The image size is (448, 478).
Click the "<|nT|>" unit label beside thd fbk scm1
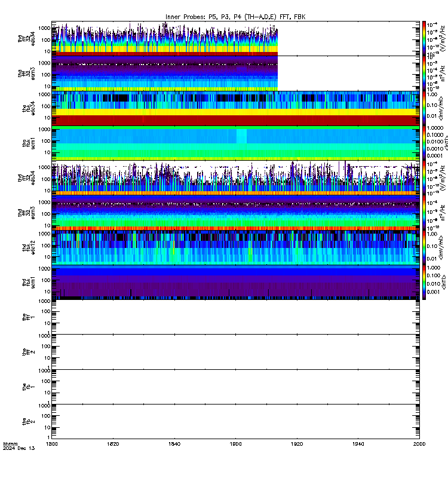[x=443, y=283]
